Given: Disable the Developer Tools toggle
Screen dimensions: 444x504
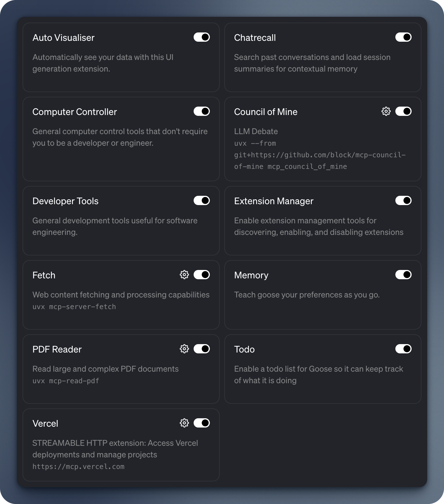Looking at the screenshot, I should pos(202,200).
